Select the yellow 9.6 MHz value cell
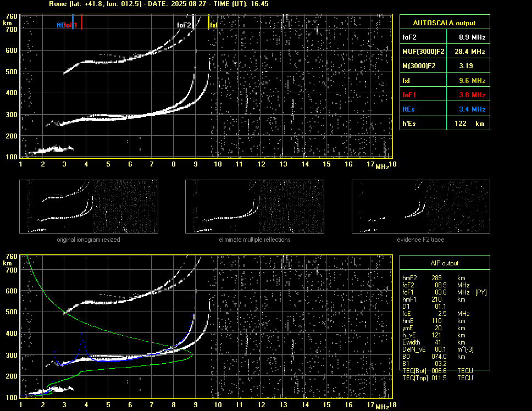The image size is (532, 411). point(469,80)
